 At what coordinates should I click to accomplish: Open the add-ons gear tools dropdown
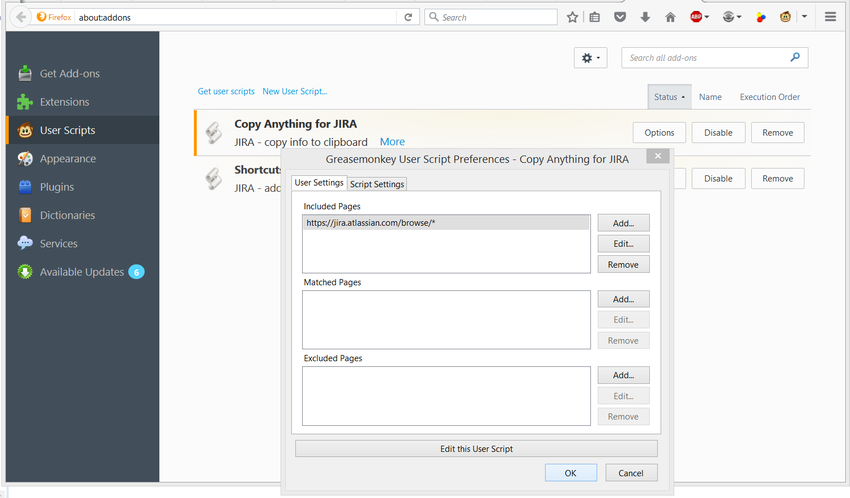(590, 58)
